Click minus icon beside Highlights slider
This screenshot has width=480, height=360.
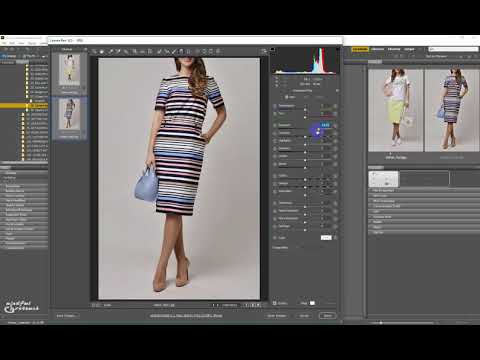point(275,141)
